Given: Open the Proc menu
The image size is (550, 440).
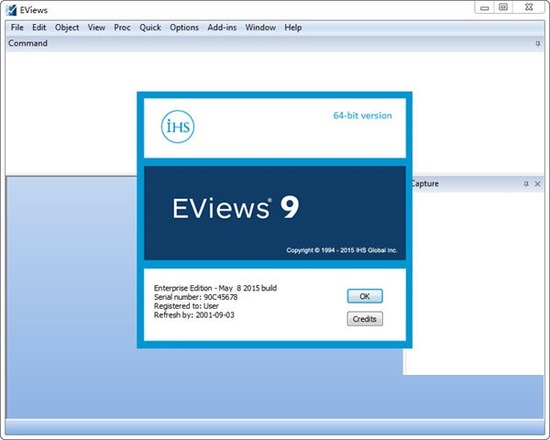Looking at the screenshot, I should click(x=122, y=27).
